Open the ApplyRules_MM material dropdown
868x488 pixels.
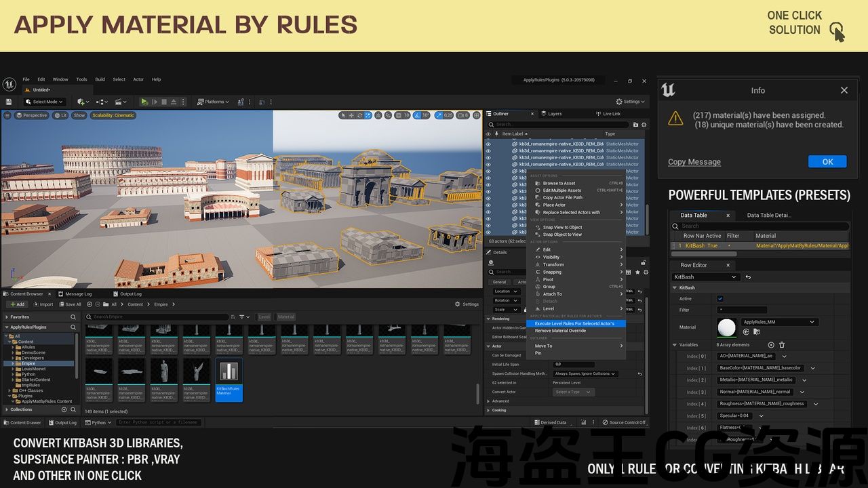point(780,322)
